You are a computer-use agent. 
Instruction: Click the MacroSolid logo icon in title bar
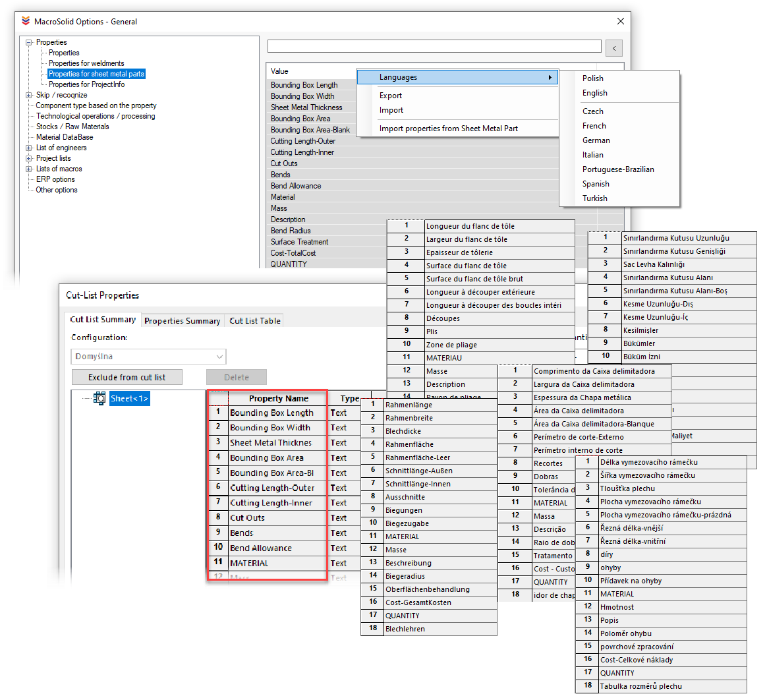click(x=26, y=21)
